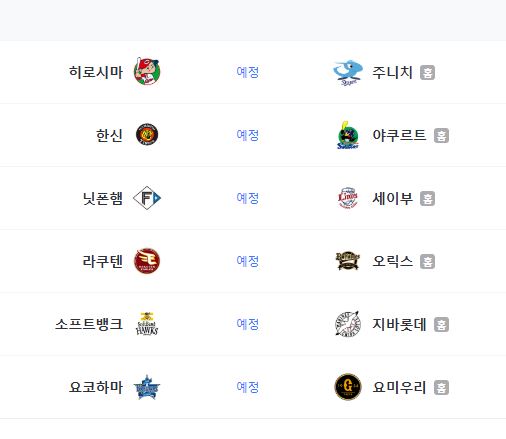Open the Orix Buffaloes team logo
The image size is (506, 439).
pos(348,261)
